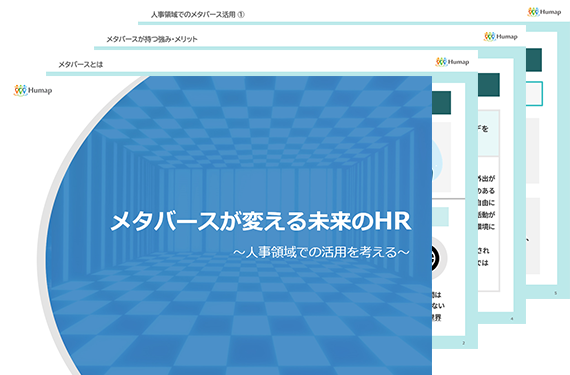The width and height of the screenshot is (570, 375).
Task: Click page number 4 on the third slide
Action: [x=512, y=319]
